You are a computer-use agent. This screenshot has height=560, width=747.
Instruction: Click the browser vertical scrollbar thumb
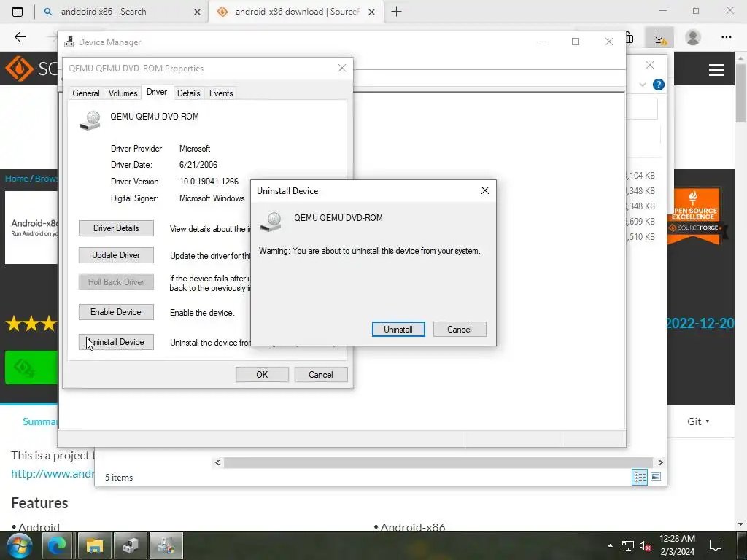pyautogui.click(x=741, y=93)
